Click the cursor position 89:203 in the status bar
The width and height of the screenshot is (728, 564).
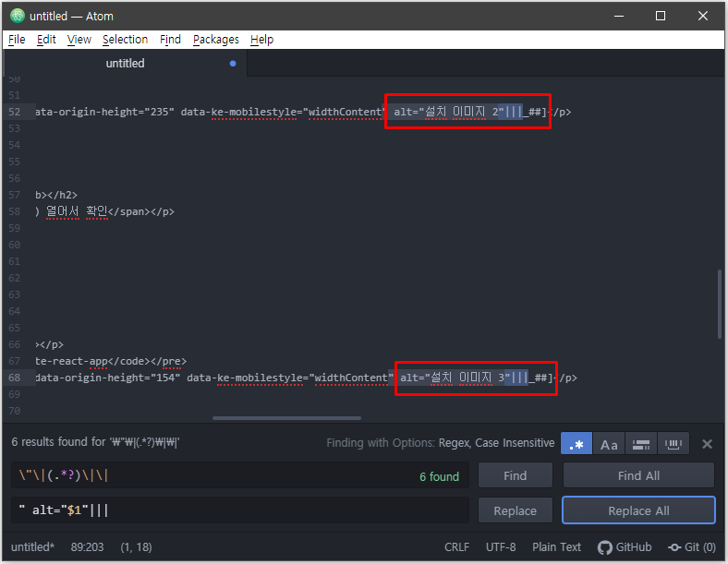(x=87, y=547)
